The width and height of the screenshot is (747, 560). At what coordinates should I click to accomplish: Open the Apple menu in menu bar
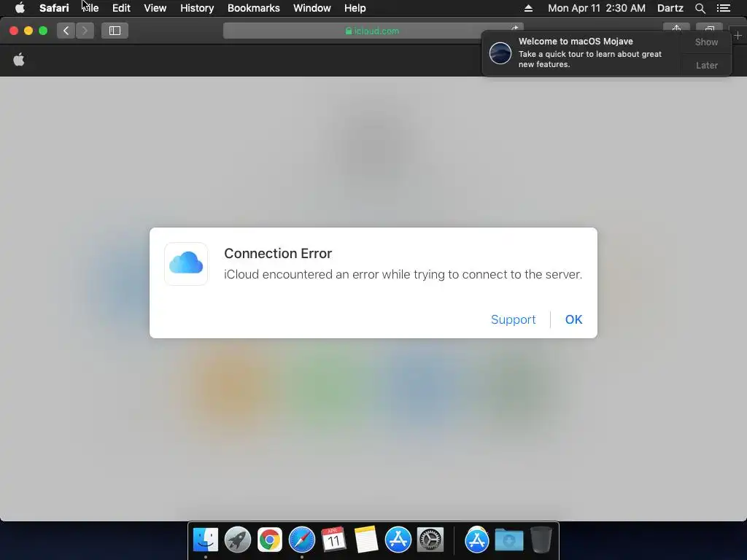(20, 8)
